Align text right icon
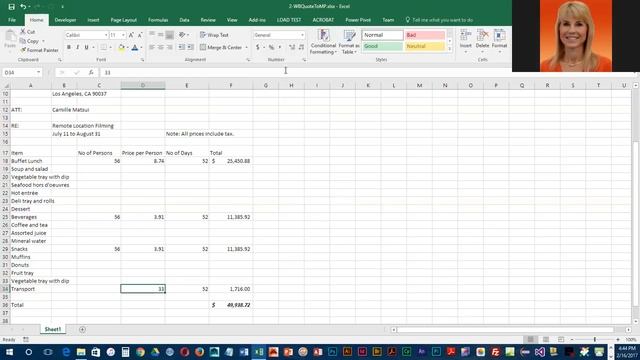This screenshot has height=360, width=640. point(169,47)
